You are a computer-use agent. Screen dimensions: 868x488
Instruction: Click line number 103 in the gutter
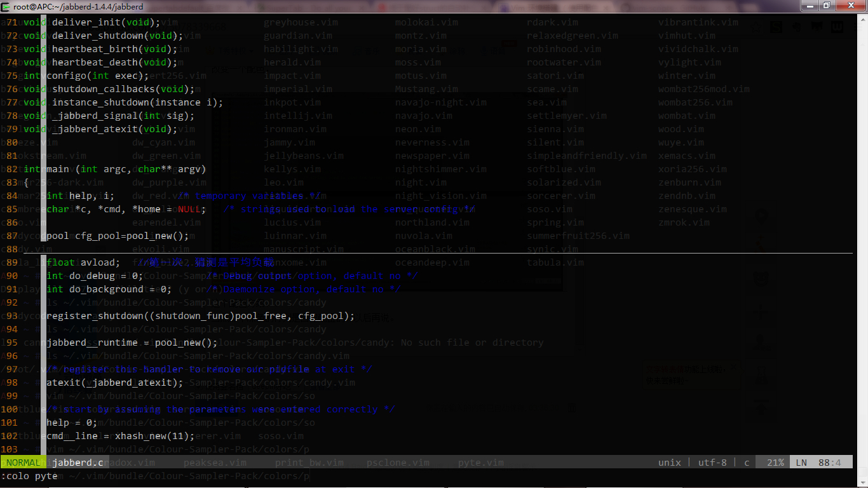10,449
